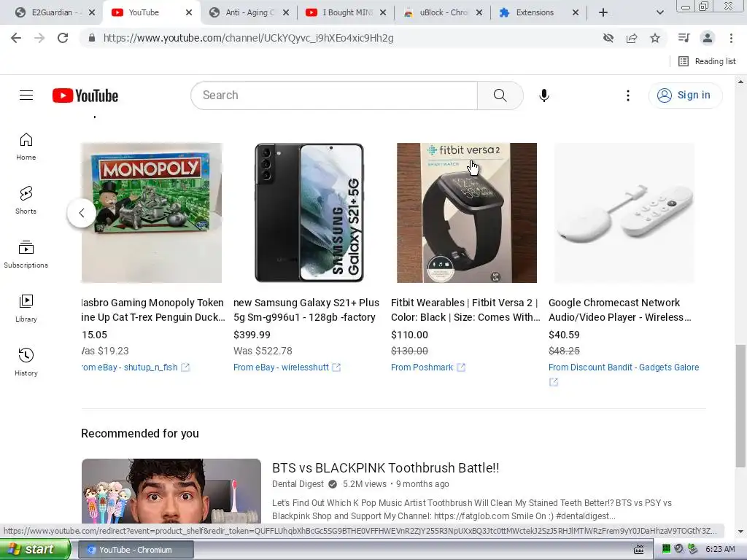
Task: Open Dental Digest channel name
Action: tap(298, 484)
